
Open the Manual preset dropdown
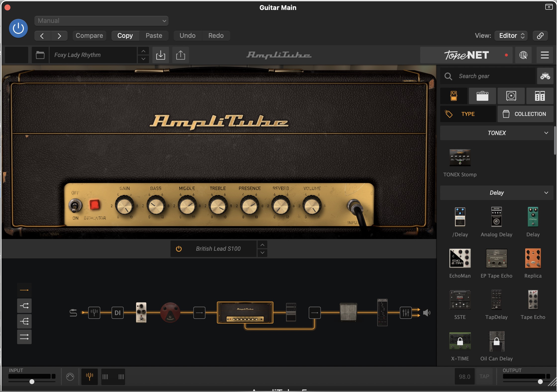[101, 21]
